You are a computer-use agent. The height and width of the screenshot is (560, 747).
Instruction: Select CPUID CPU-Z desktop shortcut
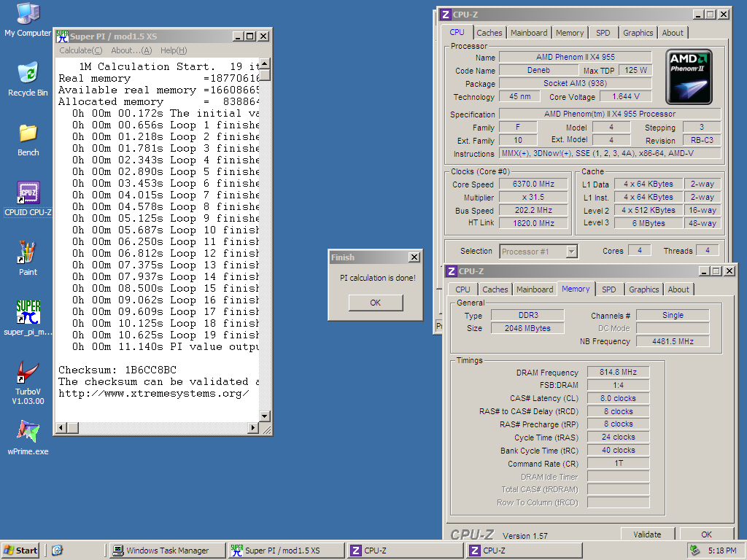pyautogui.click(x=28, y=199)
